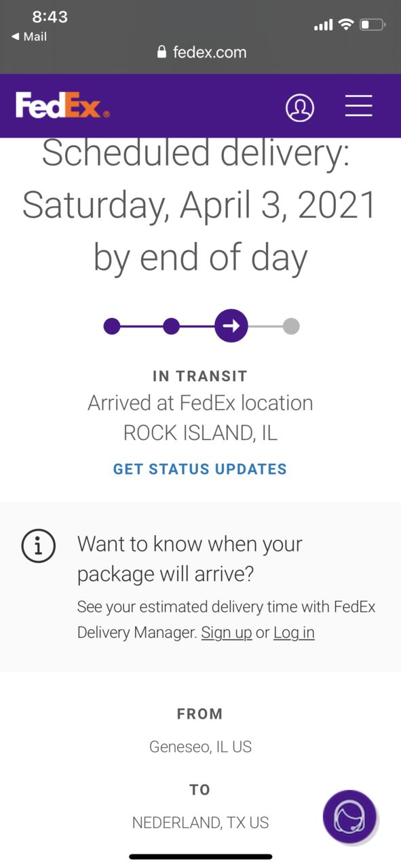Open the hamburger navigation menu
The width and height of the screenshot is (401, 868).
pyautogui.click(x=358, y=106)
